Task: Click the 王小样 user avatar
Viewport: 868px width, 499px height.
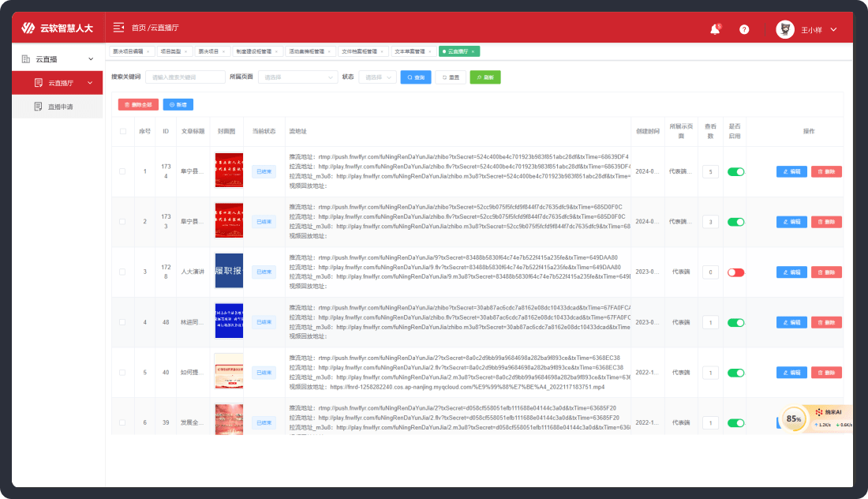Action: tap(785, 29)
